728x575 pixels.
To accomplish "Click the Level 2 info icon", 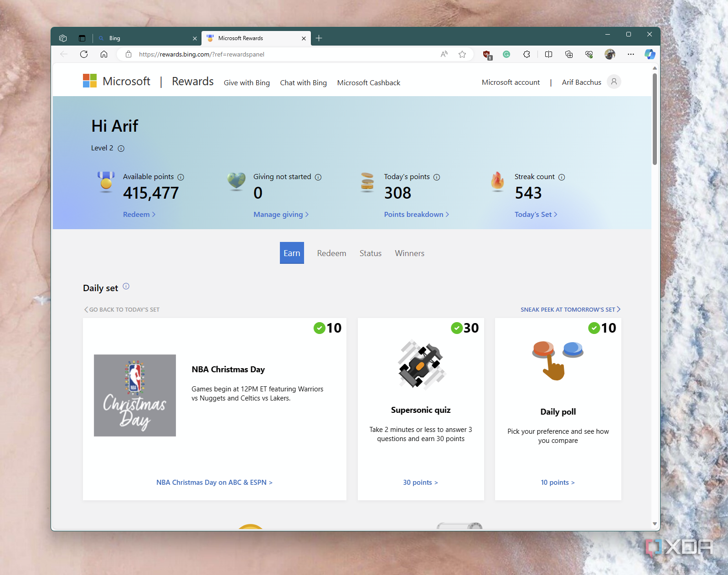I will 121,149.
